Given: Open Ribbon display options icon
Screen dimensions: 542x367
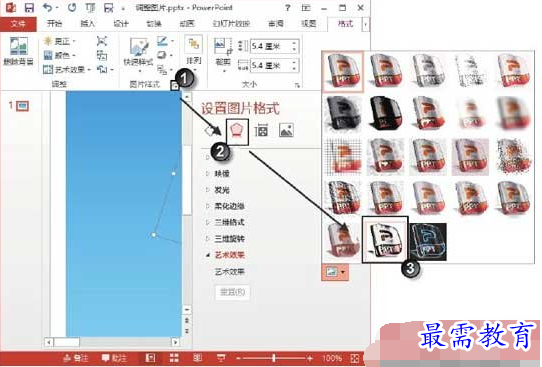Looking at the screenshot, I should 306,8.
